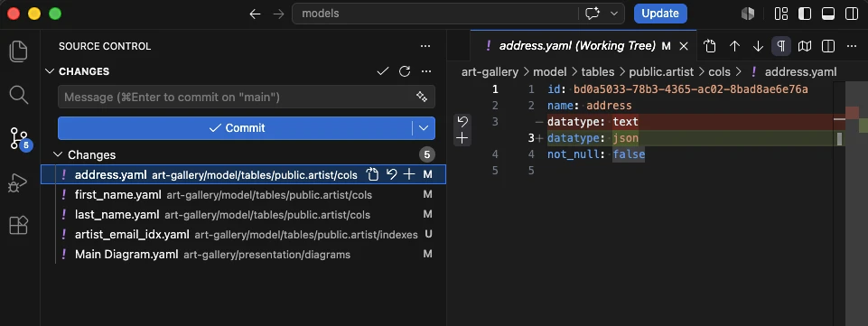Generate commit message with sparkle icon
This screenshot has width=868, height=326.
tap(422, 97)
